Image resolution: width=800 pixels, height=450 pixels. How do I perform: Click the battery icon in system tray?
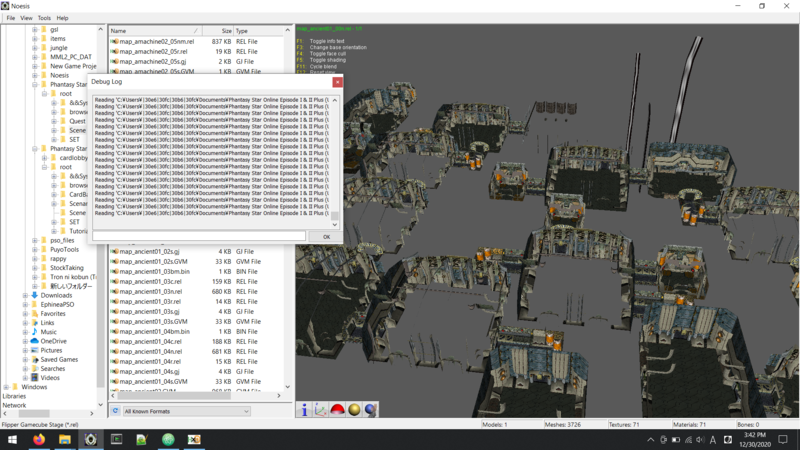point(676,440)
